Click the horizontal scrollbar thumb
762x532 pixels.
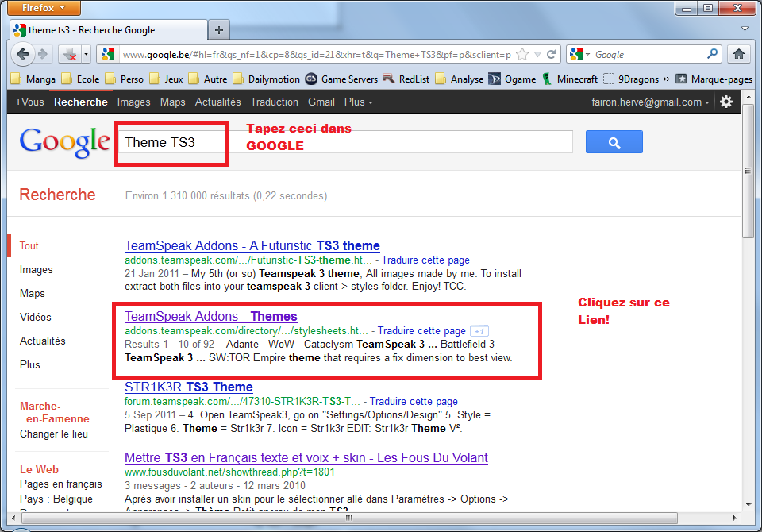click(349, 518)
